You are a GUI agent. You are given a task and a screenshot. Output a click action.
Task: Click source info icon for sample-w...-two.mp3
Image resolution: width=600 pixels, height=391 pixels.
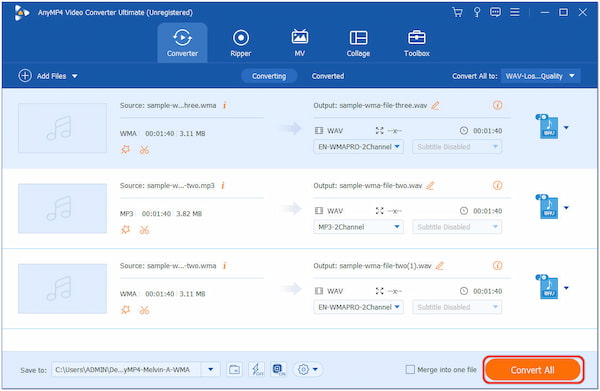click(223, 186)
